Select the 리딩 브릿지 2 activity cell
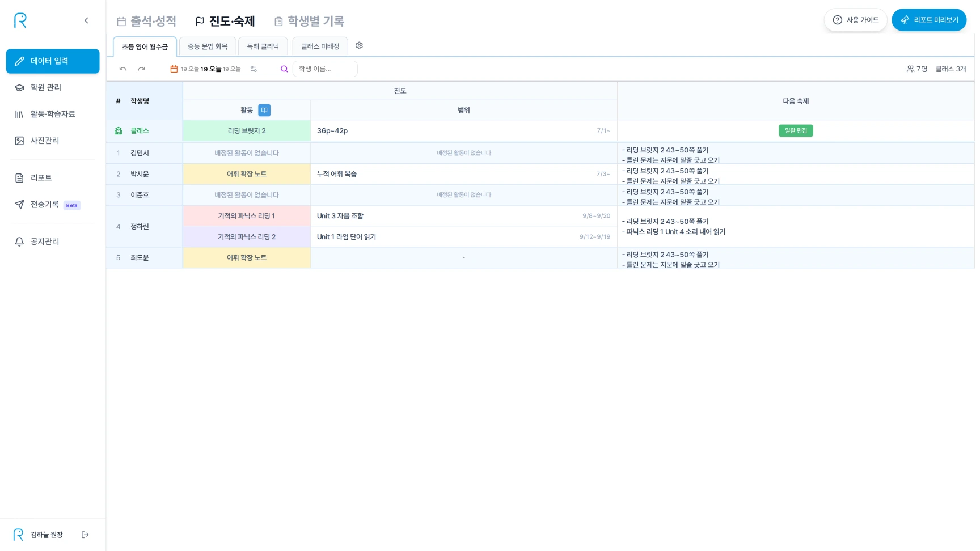The height and width of the screenshot is (551, 980). coord(247,130)
